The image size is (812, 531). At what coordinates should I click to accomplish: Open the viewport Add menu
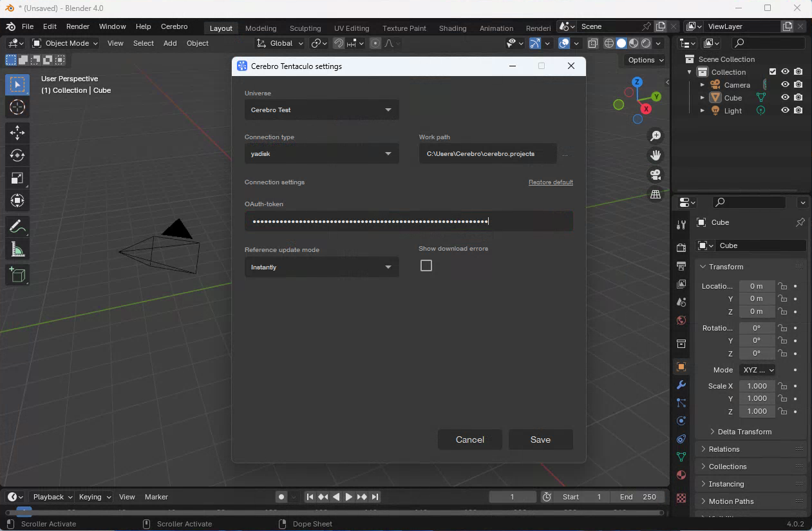pos(170,43)
